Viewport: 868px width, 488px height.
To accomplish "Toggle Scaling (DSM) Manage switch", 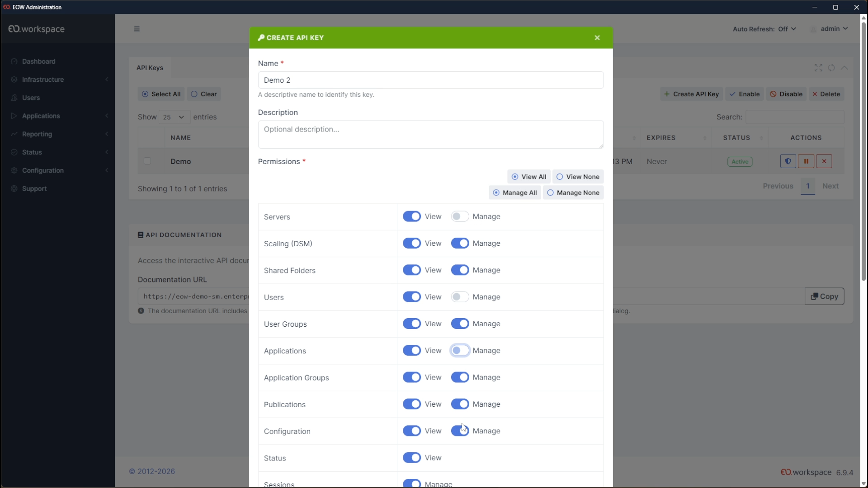I will coord(460,243).
